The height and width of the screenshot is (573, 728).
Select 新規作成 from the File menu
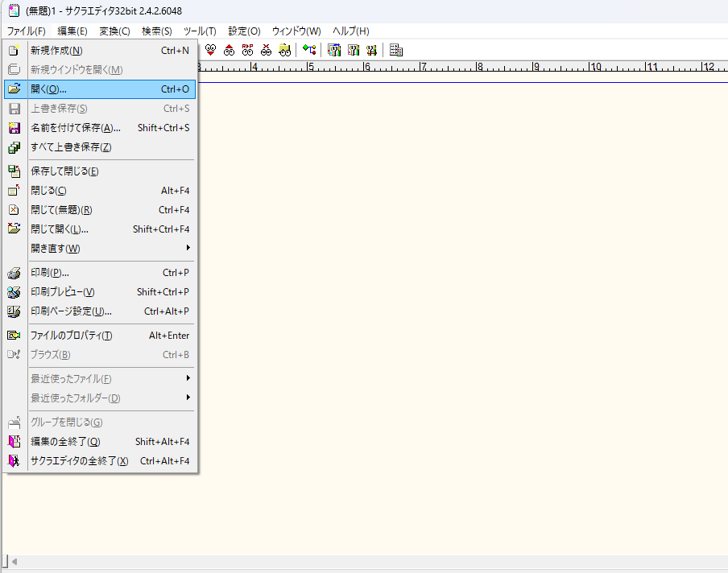(56, 51)
